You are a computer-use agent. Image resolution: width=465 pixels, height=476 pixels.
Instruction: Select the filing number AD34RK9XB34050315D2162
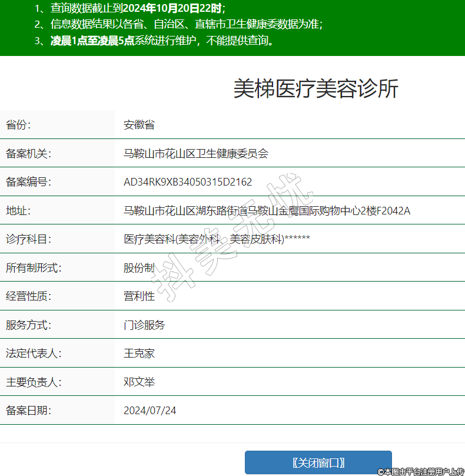click(188, 182)
